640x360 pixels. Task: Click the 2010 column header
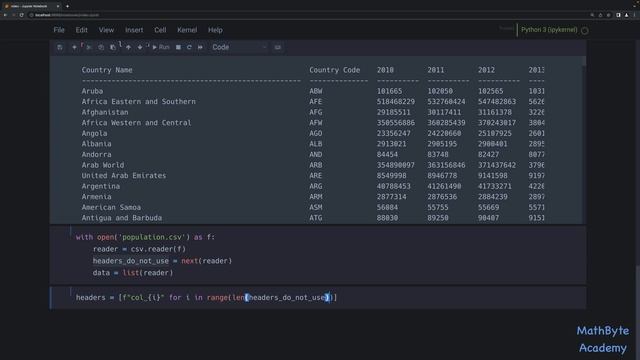click(x=385, y=70)
